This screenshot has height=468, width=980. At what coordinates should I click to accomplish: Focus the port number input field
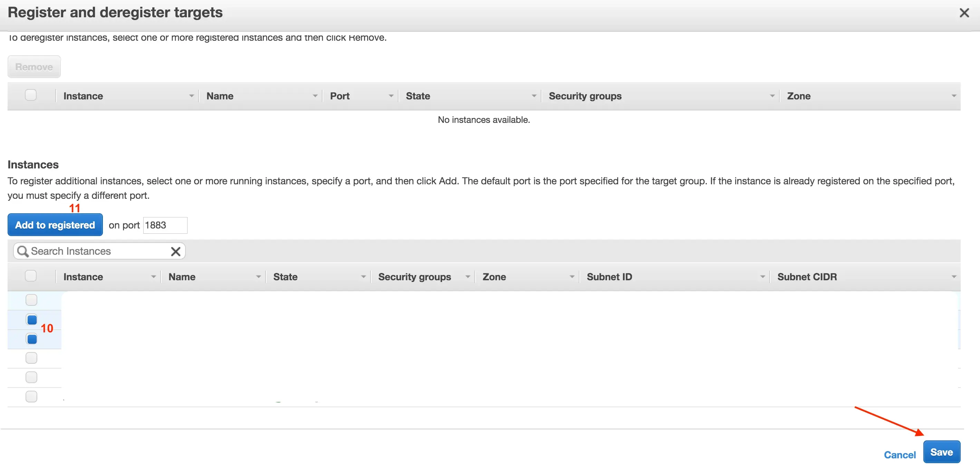coord(165,225)
